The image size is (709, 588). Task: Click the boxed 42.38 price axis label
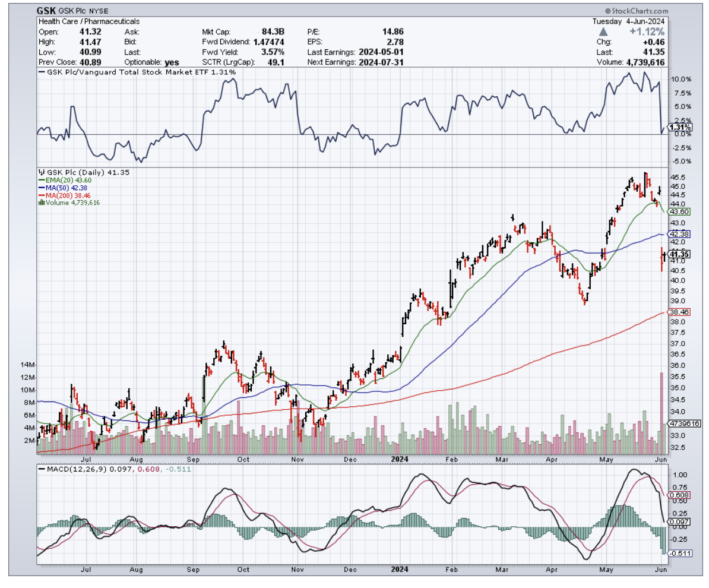[x=679, y=234]
